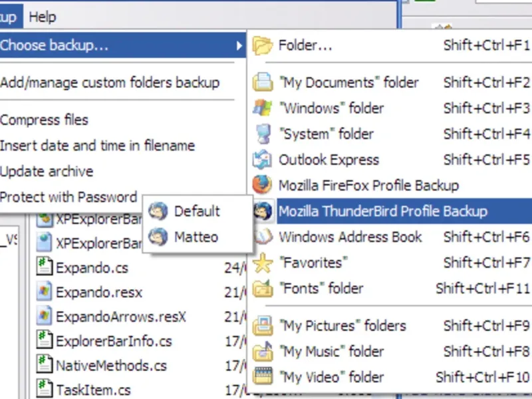Image resolution: width=532 pixels, height=399 pixels.
Task: Toggle the Update archive option
Action: point(47,172)
